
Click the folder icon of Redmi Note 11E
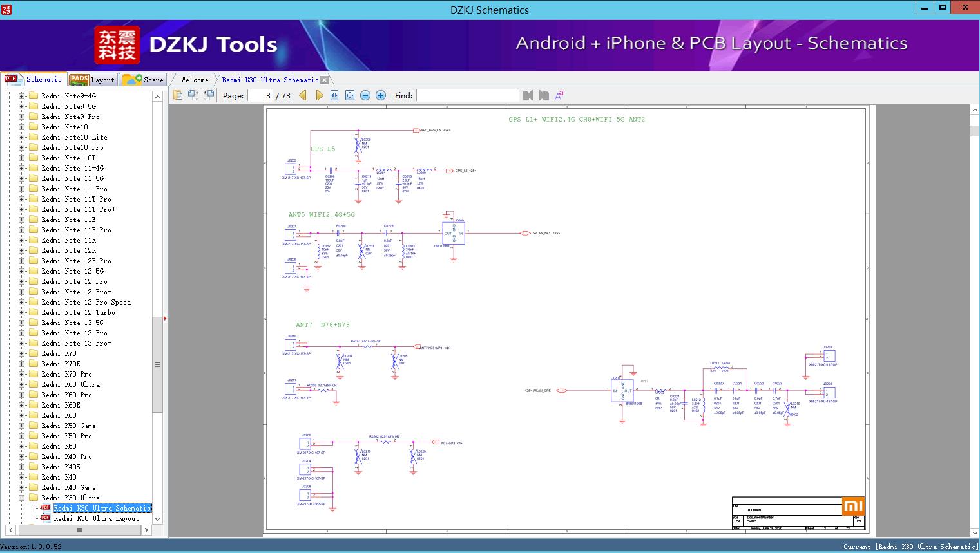pos(34,220)
